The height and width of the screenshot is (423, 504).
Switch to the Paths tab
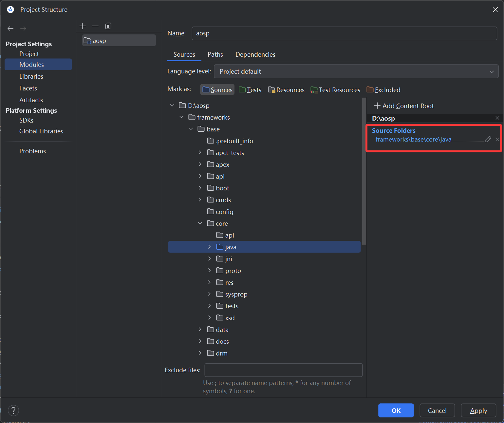215,54
